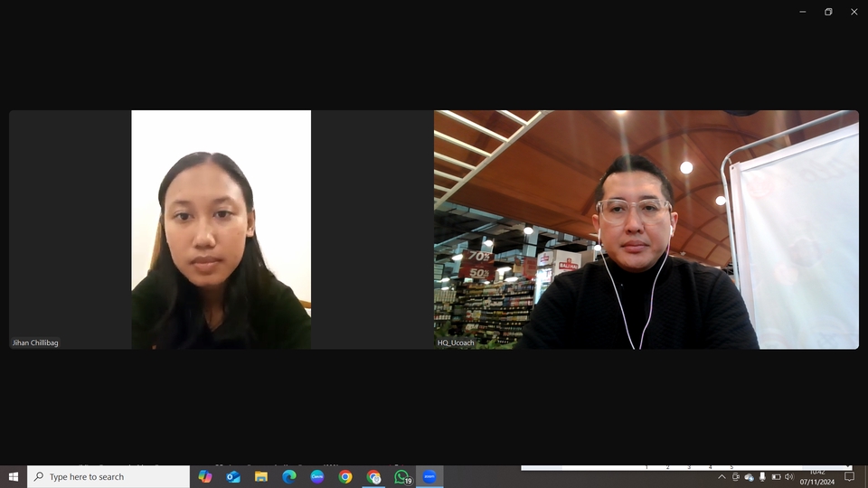Launch Google Chrome from the taskbar
Image resolution: width=868 pixels, height=488 pixels.
pyautogui.click(x=345, y=476)
